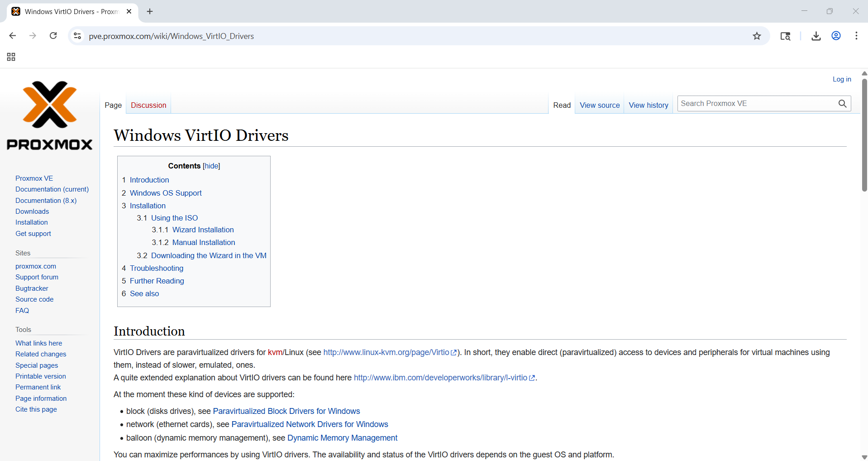868x461 pixels.
Task: Click the search magnifier icon
Action: click(x=842, y=104)
